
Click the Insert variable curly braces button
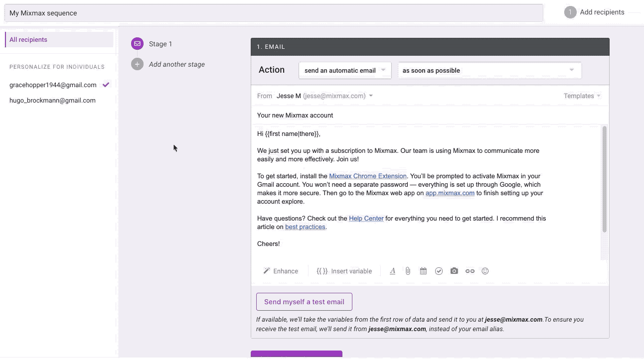(x=344, y=271)
